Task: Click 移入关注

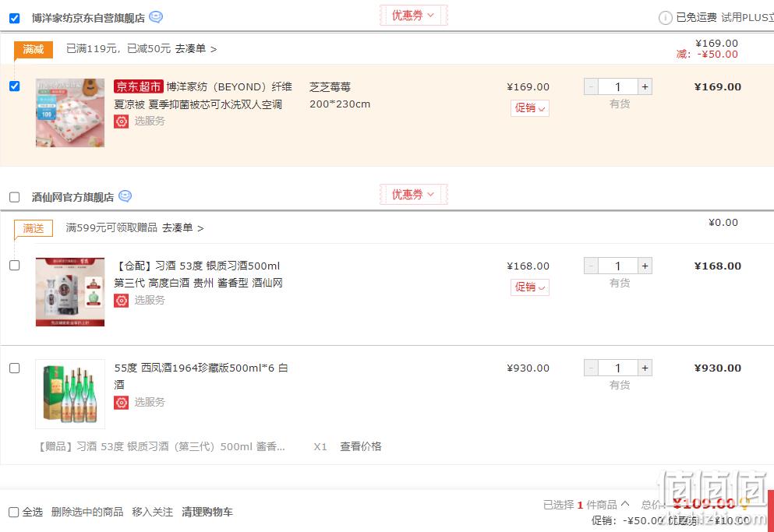Action: tap(153, 513)
